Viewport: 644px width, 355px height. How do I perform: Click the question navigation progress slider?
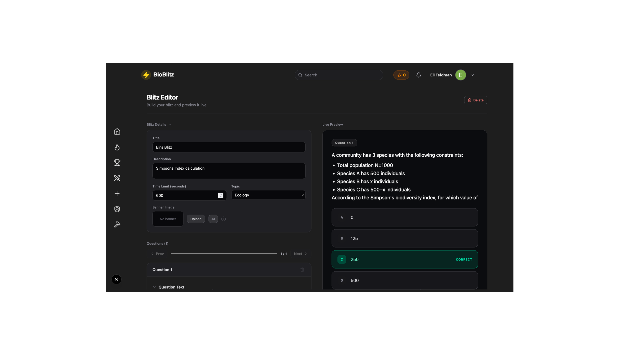223,253
